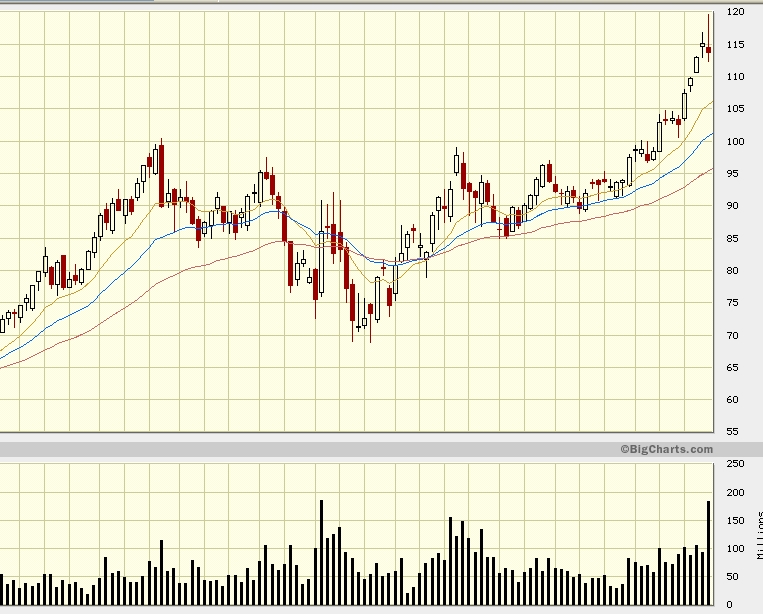Click the tallest volume bar mid-chart

click(x=321, y=552)
